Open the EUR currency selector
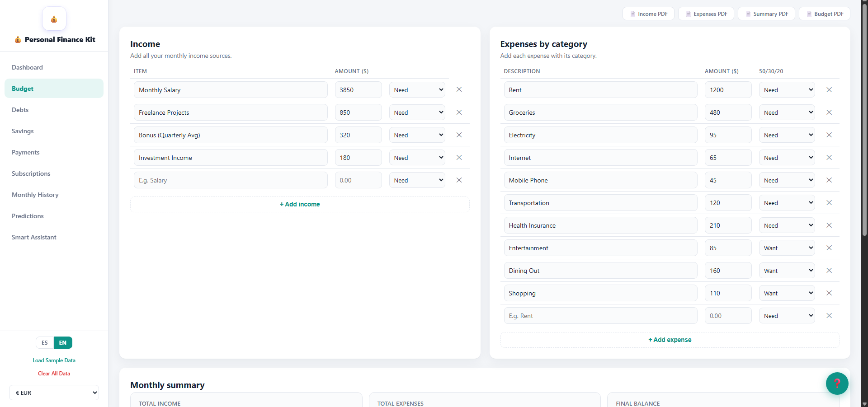This screenshot has height=407, width=868. pos(54,393)
